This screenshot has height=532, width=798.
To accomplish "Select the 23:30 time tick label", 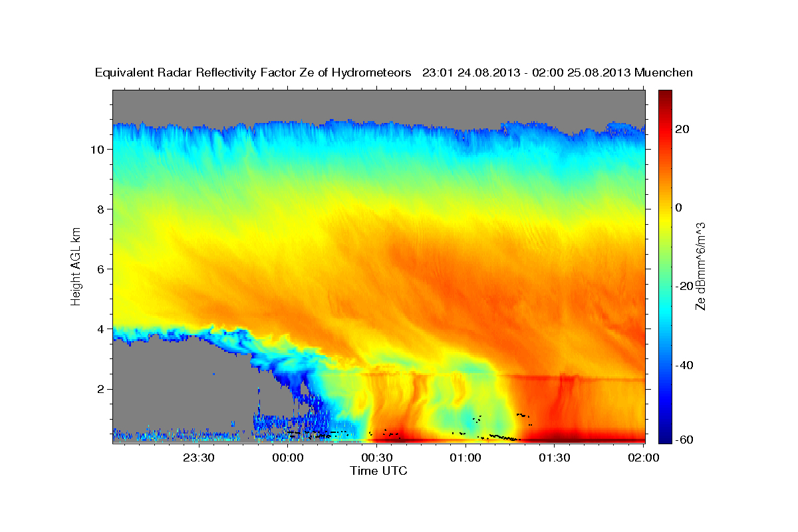I will tap(199, 458).
